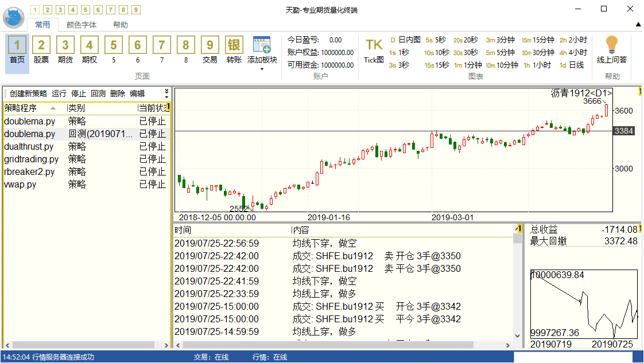Click quick access button 9 in title bar
Image resolution: width=644 pixels, height=363 pixels.
[x=136, y=10]
